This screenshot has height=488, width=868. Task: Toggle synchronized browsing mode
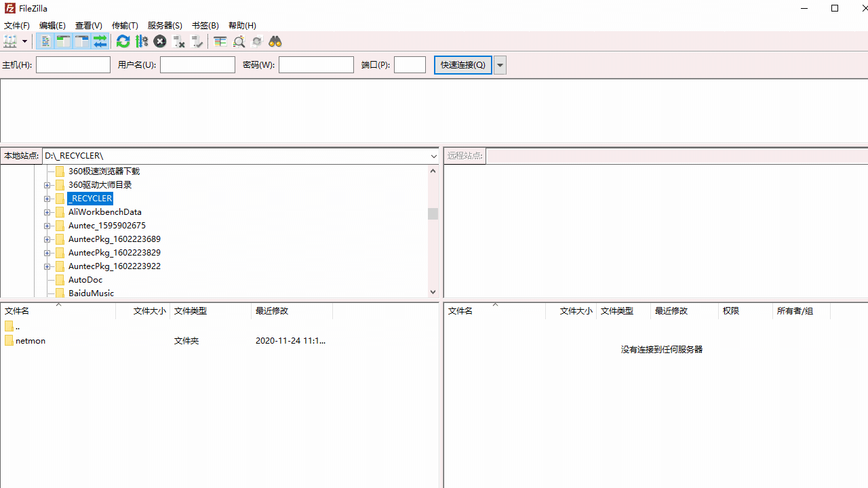(256, 41)
